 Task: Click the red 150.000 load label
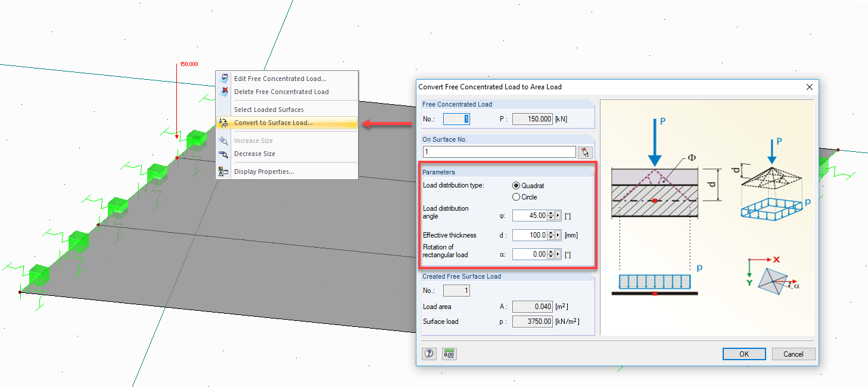[x=189, y=64]
